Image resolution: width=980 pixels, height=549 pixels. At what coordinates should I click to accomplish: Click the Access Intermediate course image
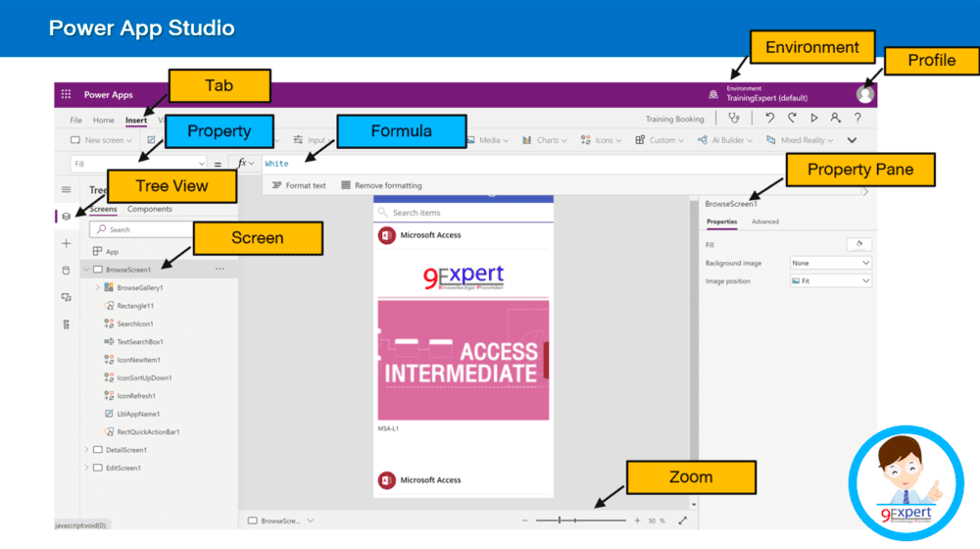click(x=464, y=360)
